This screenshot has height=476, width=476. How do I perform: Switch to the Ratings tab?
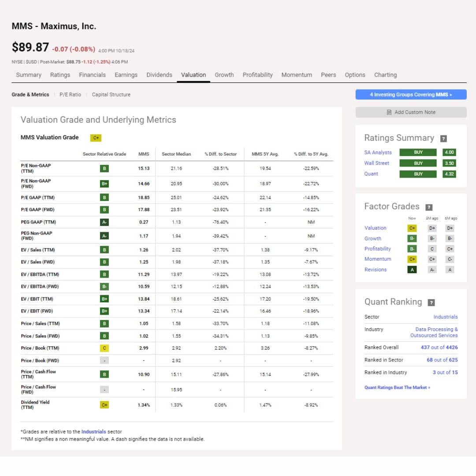[60, 75]
